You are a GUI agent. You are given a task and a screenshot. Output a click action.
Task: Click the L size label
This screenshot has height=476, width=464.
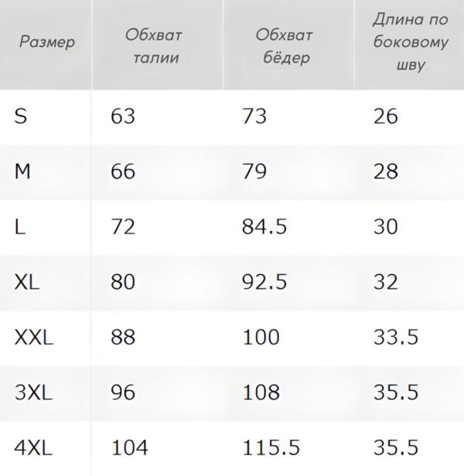19,227
